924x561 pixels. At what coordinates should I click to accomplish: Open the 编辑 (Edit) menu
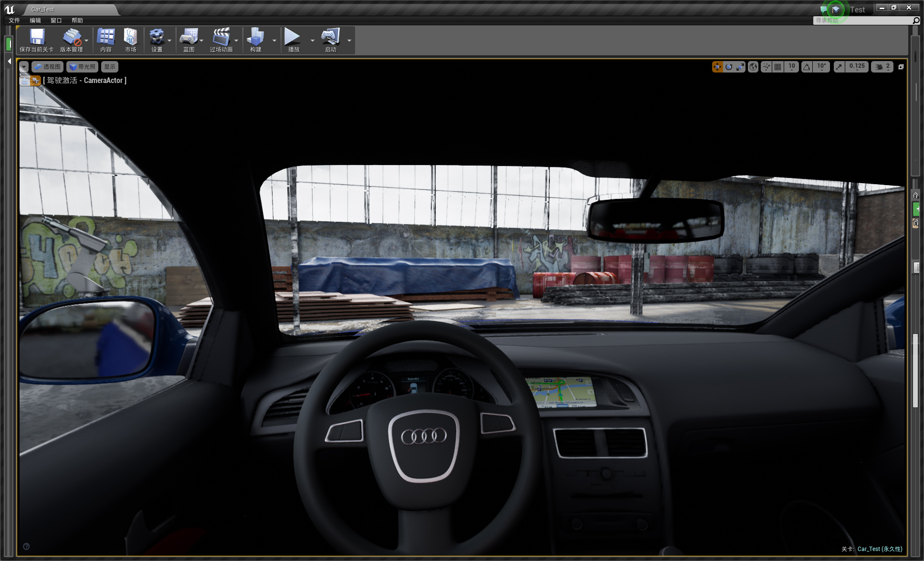coord(35,21)
